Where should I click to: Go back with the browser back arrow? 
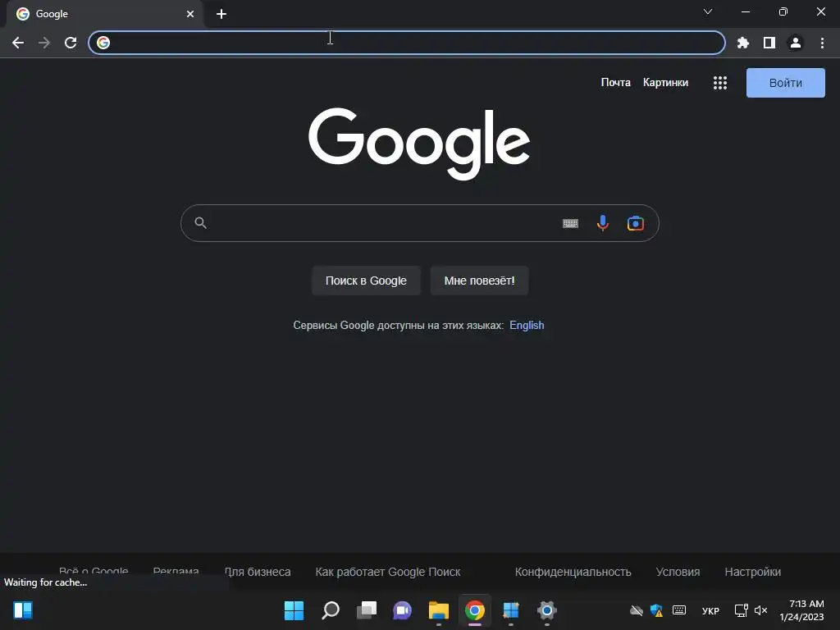[18, 43]
